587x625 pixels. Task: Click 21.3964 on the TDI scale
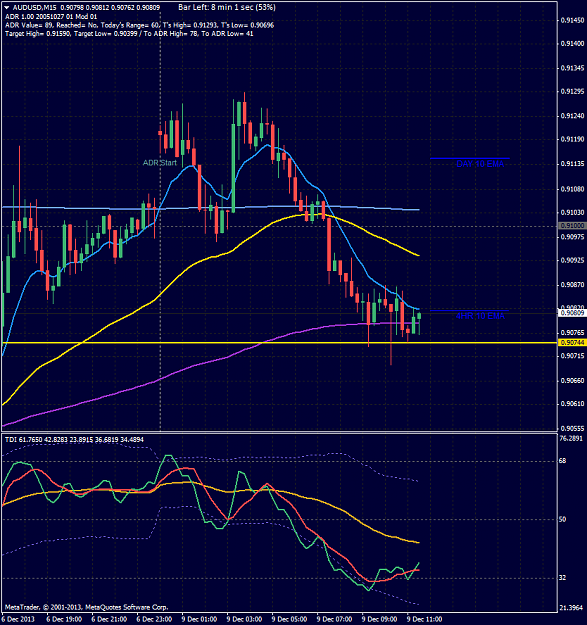572,608
